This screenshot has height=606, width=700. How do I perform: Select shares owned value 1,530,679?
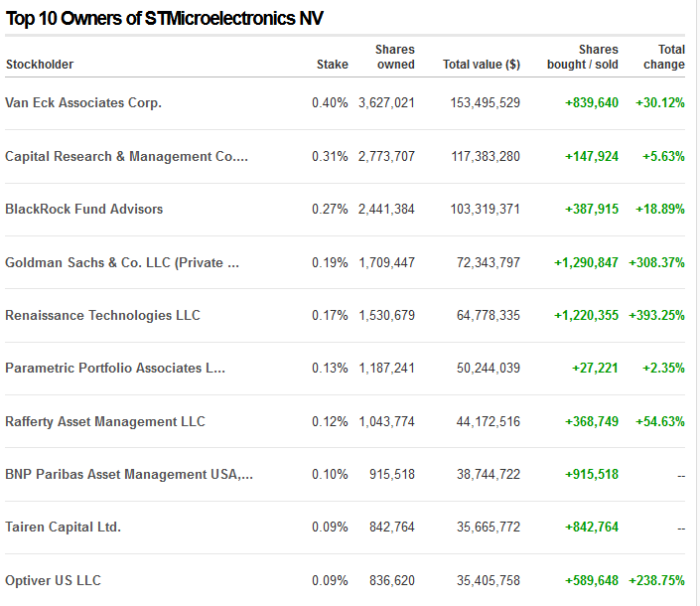click(387, 315)
